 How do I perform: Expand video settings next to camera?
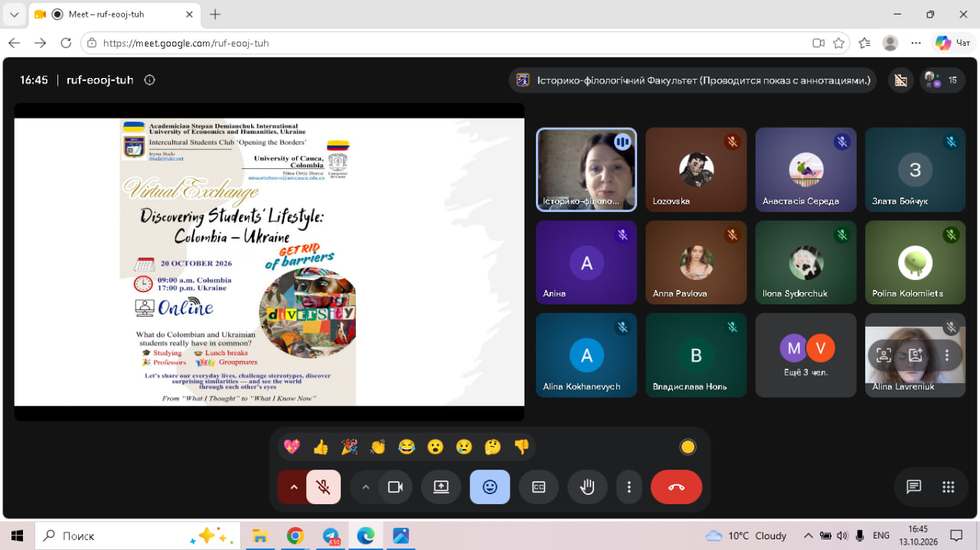click(365, 487)
